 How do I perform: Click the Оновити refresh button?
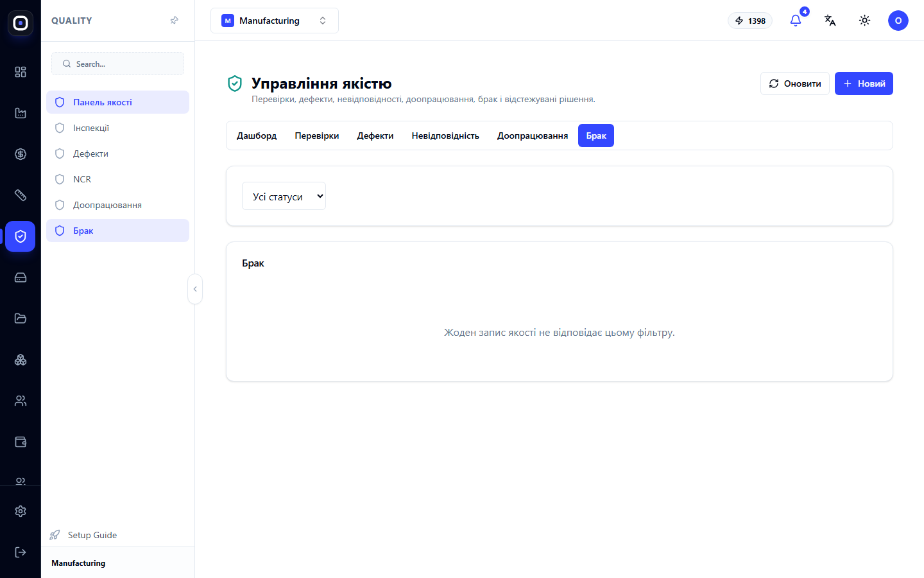[795, 83]
